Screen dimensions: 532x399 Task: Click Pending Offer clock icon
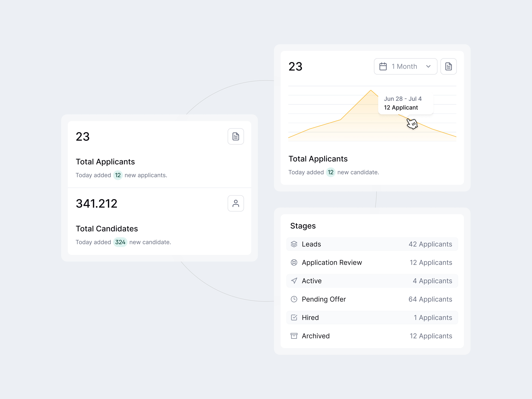coord(294,299)
